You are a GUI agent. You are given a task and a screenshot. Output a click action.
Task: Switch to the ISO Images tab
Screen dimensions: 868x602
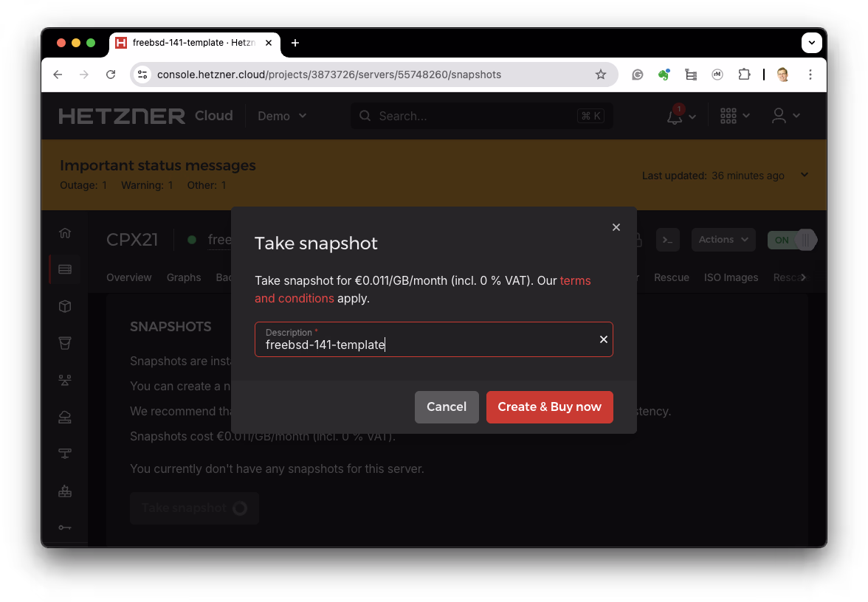tap(731, 277)
